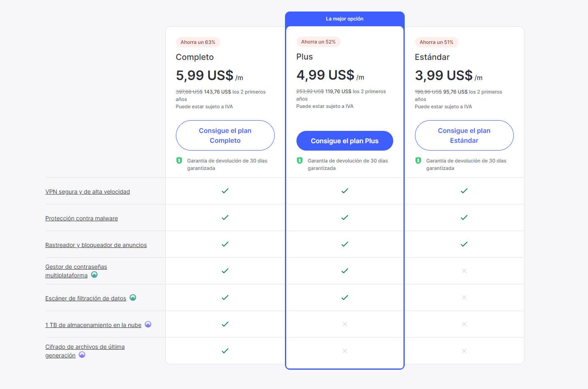Click Consigue el plan Plus button
This screenshot has height=389, width=588.
click(x=345, y=141)
